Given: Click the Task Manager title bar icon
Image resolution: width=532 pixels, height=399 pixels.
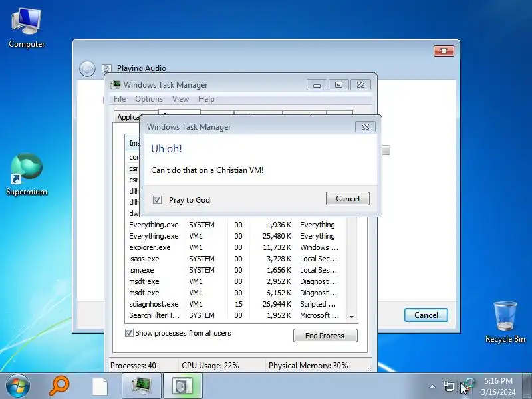Looking at the screenshot, I should coord(115,85).
